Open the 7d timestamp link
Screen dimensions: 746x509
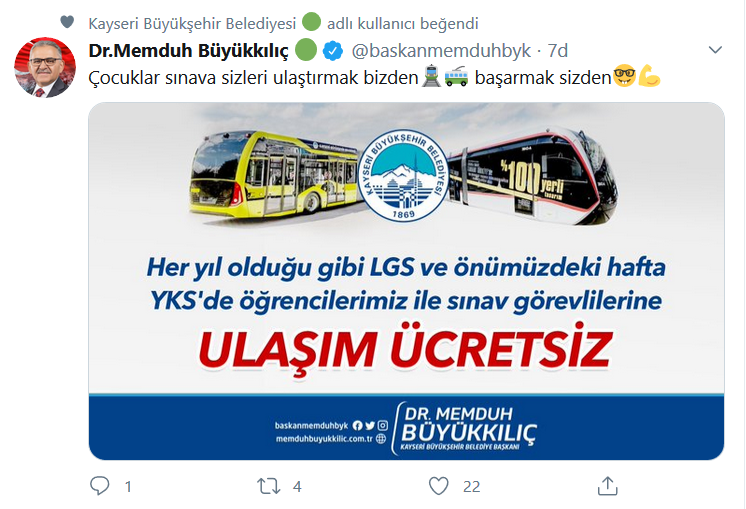tap(558, 50)
